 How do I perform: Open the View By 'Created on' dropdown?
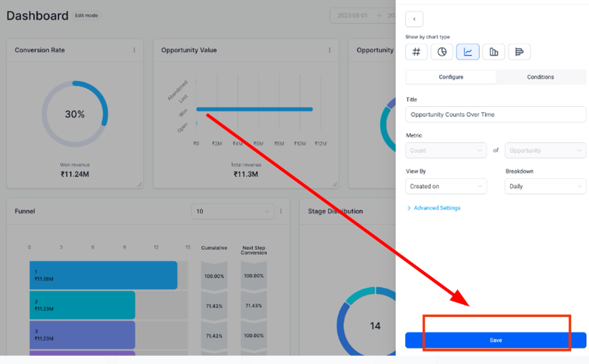click(x=446, y=186)
